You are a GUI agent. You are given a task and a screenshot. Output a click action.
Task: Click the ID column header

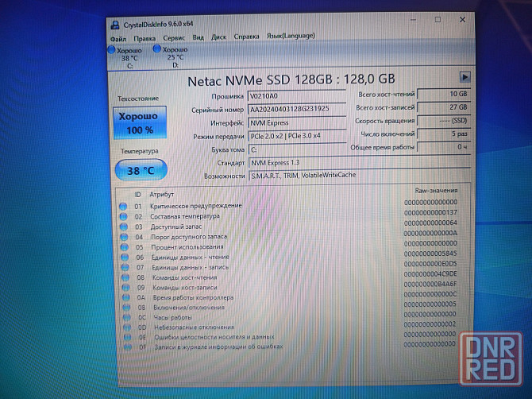pos(137,195)
